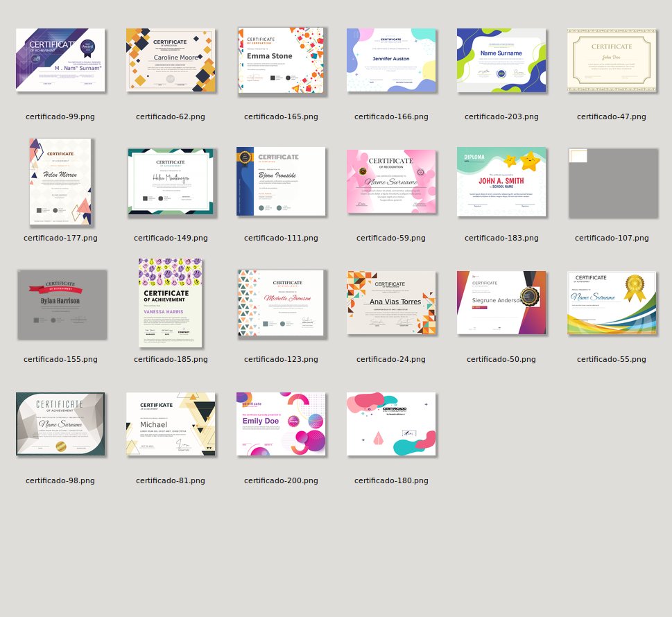Click the certificado-123.png file name
Viewport: 672px width, 617px height.
pos(281,359)
